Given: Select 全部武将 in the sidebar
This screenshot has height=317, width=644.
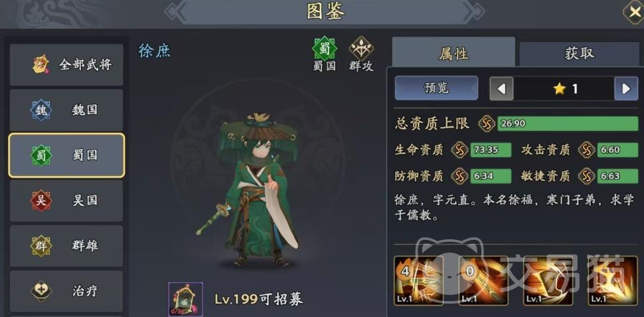Looking at the screenshot, I should 66,65.
